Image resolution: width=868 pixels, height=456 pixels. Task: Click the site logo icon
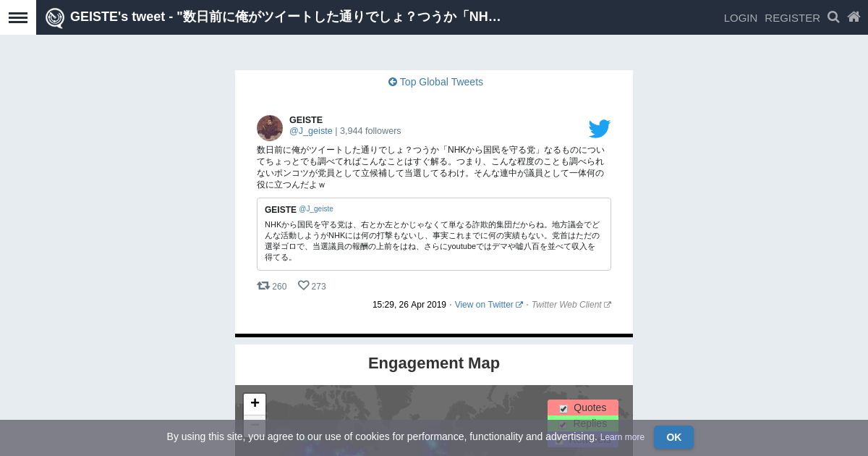point(55,17)
